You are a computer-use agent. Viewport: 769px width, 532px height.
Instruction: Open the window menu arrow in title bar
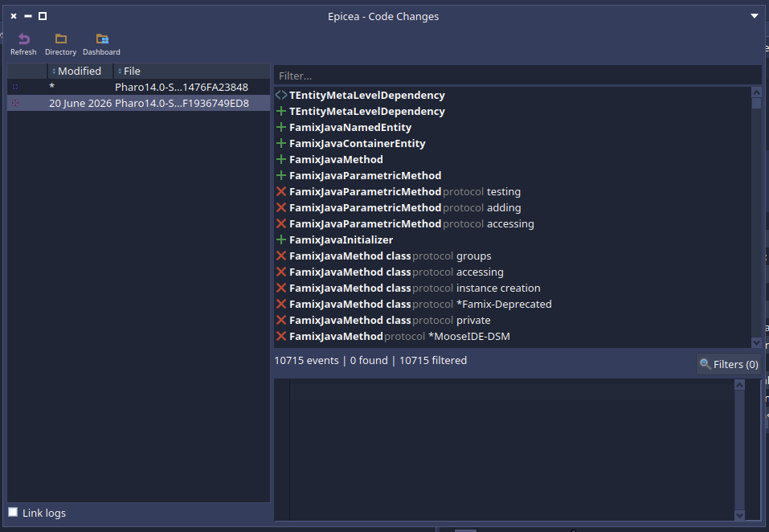click(x=755, y=16)
